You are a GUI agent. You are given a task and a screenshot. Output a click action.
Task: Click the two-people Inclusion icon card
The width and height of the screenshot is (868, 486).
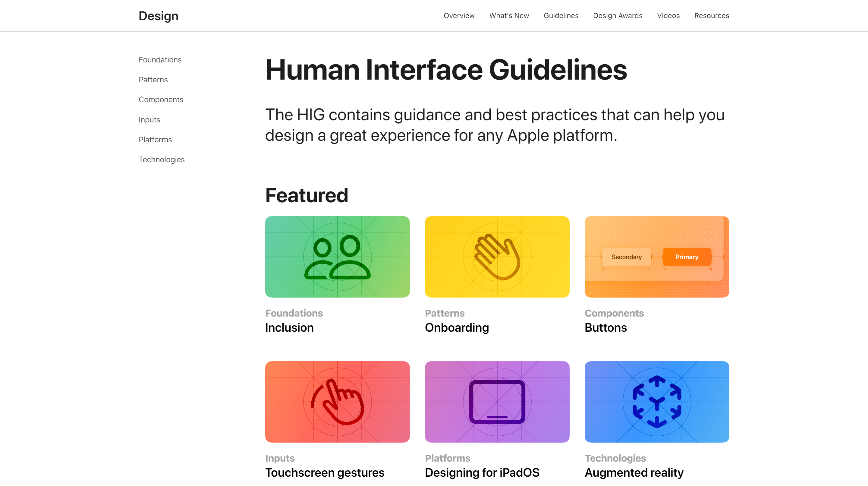coord(337,257)
